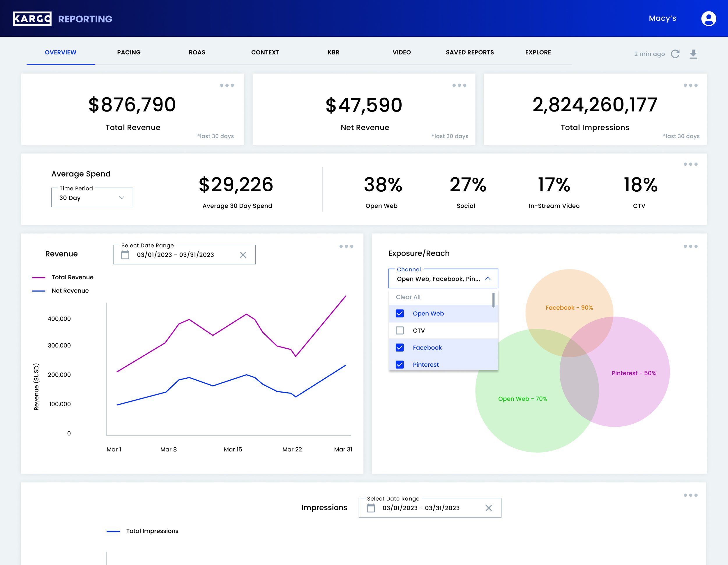Open Exposure/Reach panel options menu

[x=690, y=246]
